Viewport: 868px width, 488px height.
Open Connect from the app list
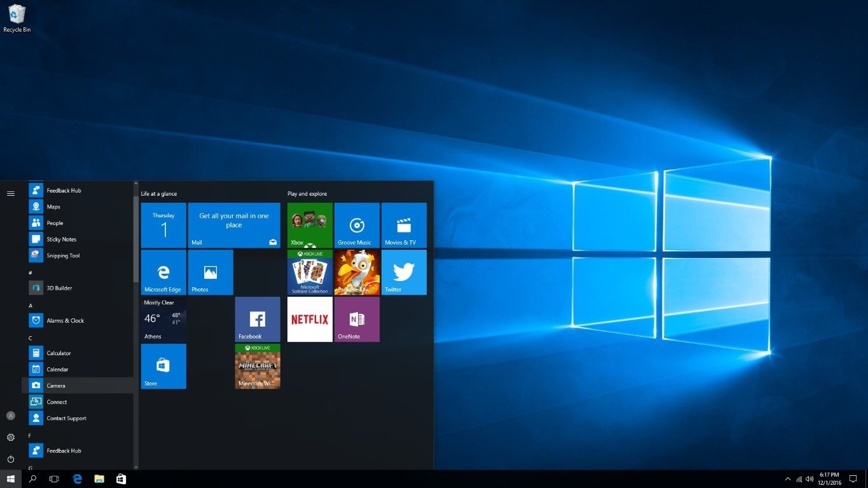coord(78,402)
